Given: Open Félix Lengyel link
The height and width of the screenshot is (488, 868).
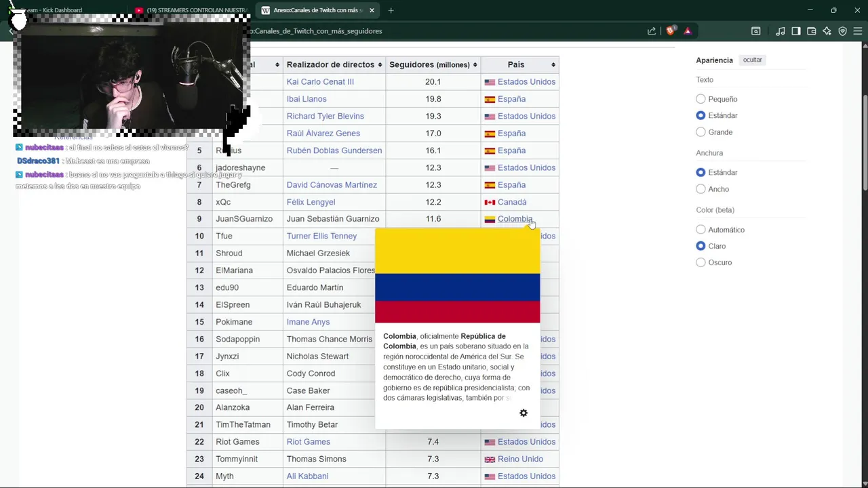Looking at the screenshot, I should (x=311, y=202).
